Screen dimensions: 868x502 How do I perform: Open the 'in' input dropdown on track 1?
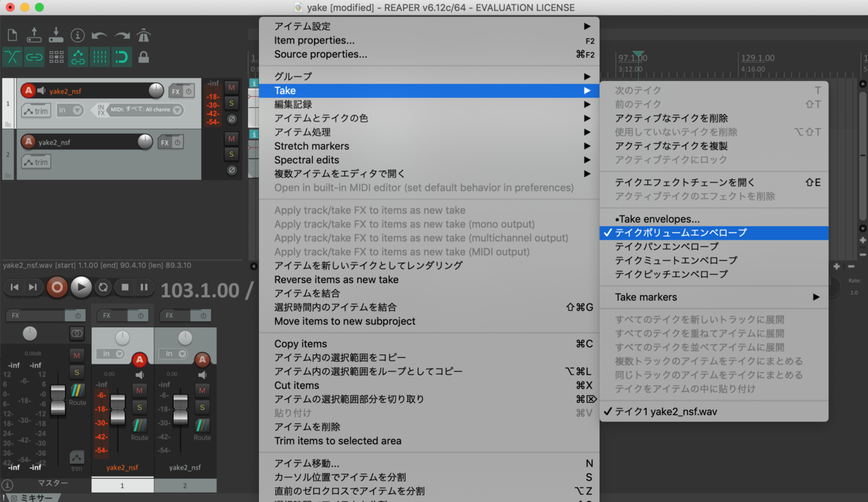coord(70,111)
